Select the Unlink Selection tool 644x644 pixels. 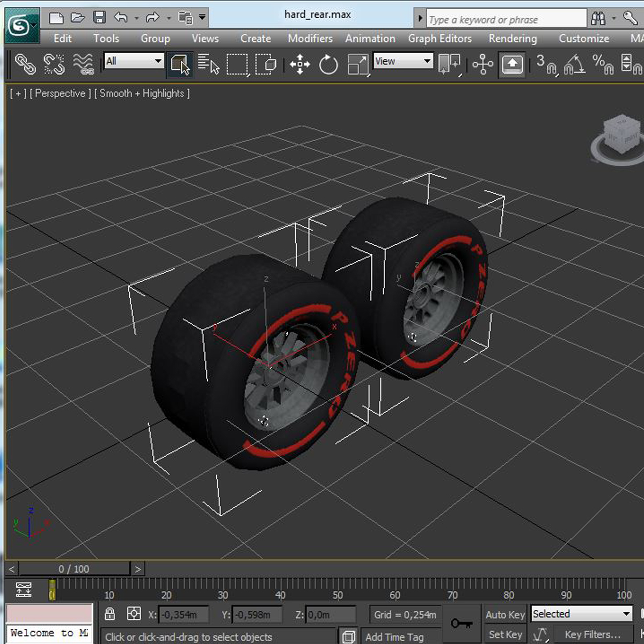click(54, 64)
